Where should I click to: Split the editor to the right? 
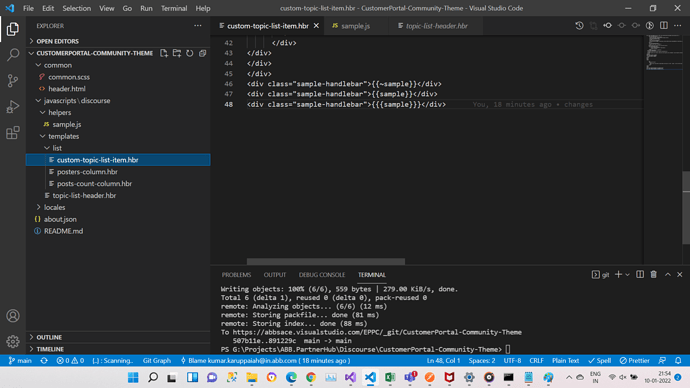click(x=664, y=26)
